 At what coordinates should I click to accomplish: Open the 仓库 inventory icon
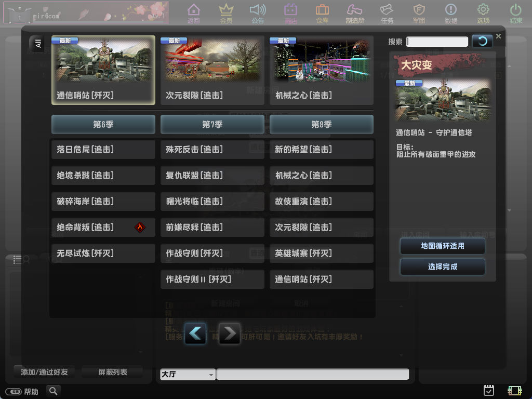(322, 13)
